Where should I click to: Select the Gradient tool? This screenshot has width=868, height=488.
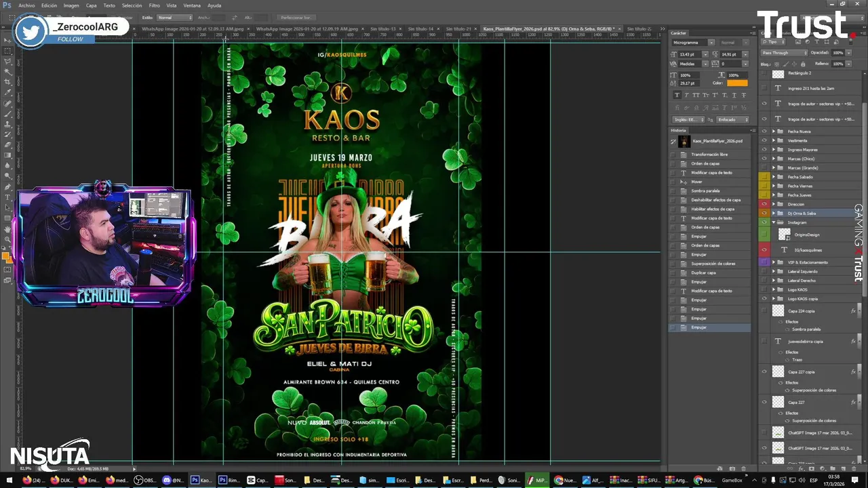coord(7,155)
